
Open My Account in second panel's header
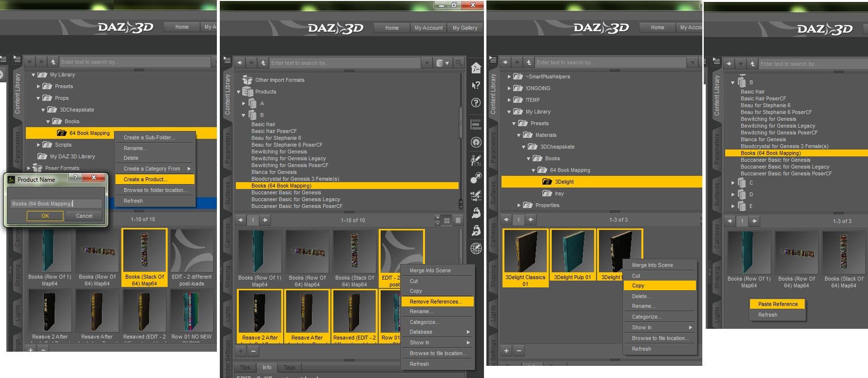(x=428, y=28)
